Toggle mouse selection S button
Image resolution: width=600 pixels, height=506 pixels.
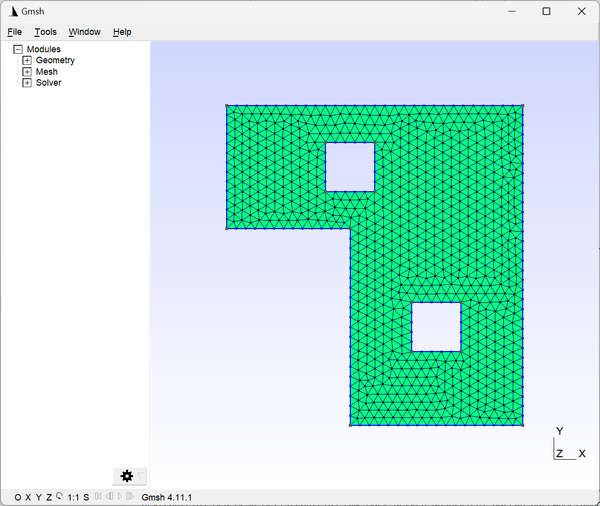86,497
